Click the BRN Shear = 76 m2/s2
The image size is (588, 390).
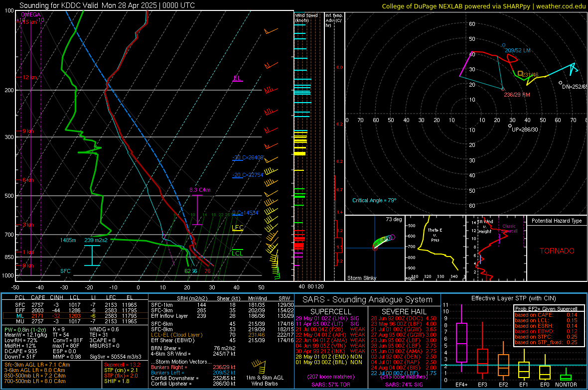pyautogui.click(x=193, y=348)
